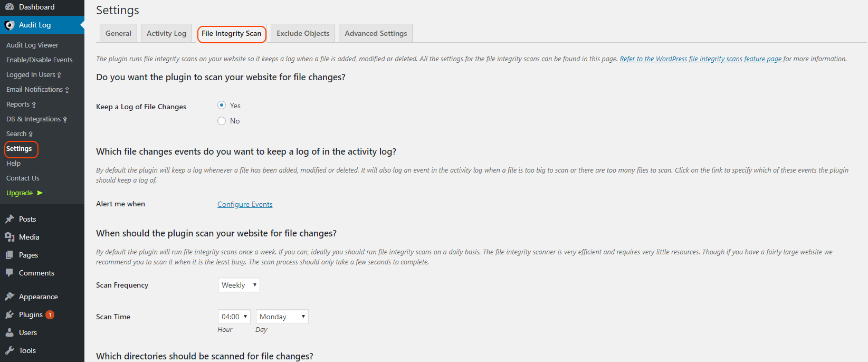Click the Posts pushpin icon
The image size is (868, 362).
pyautogui.click(x=9, y=219)
